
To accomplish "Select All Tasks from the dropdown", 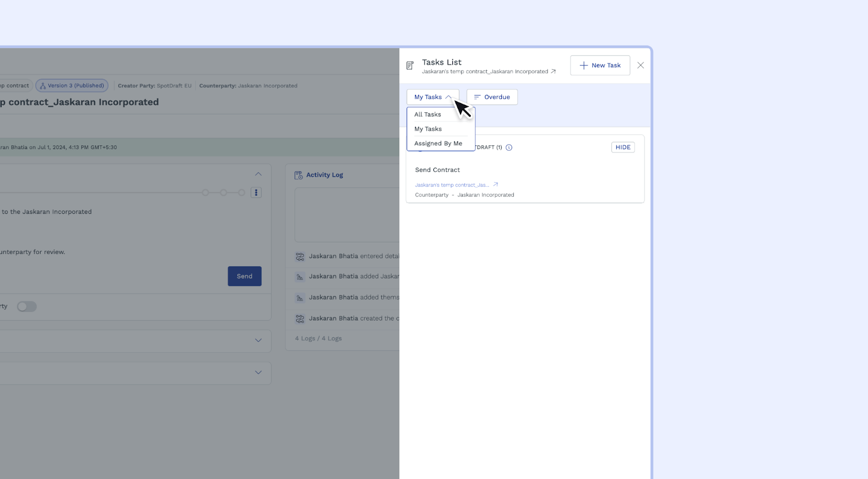I will [x=427, y=114].
